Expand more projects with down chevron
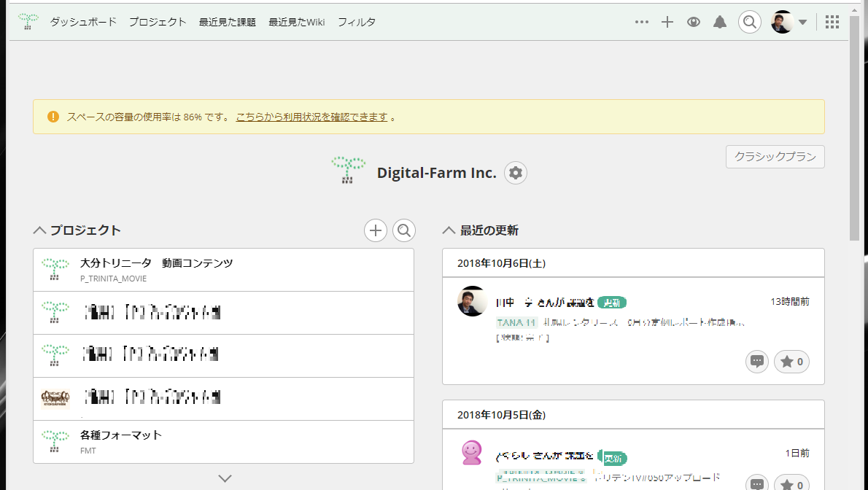Viewport: 868px width, 490px height. click(225, 478)
